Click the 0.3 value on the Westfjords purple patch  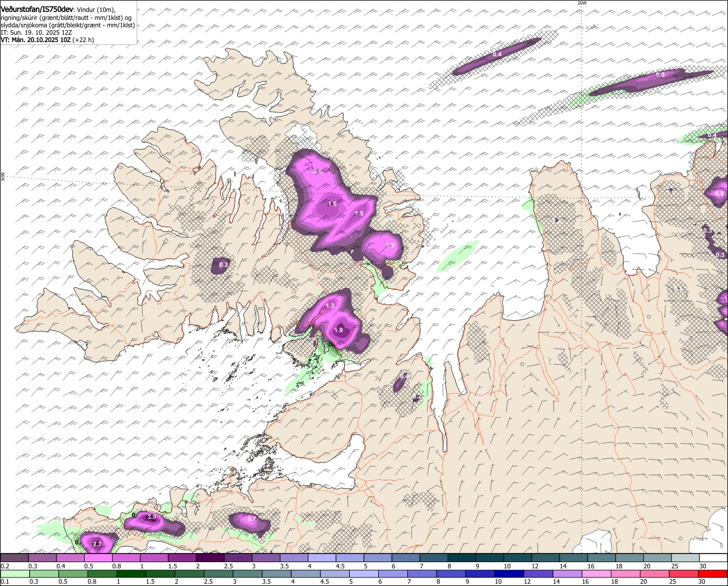224,265
